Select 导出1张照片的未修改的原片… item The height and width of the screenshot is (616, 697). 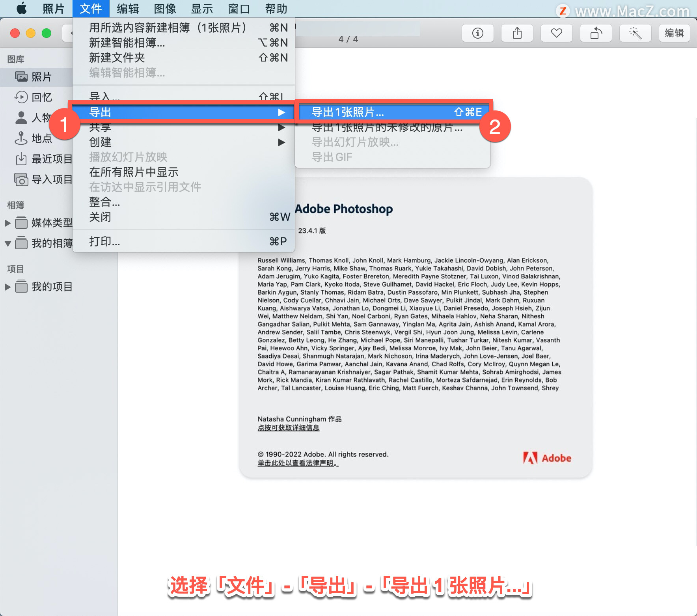[393, 127]
